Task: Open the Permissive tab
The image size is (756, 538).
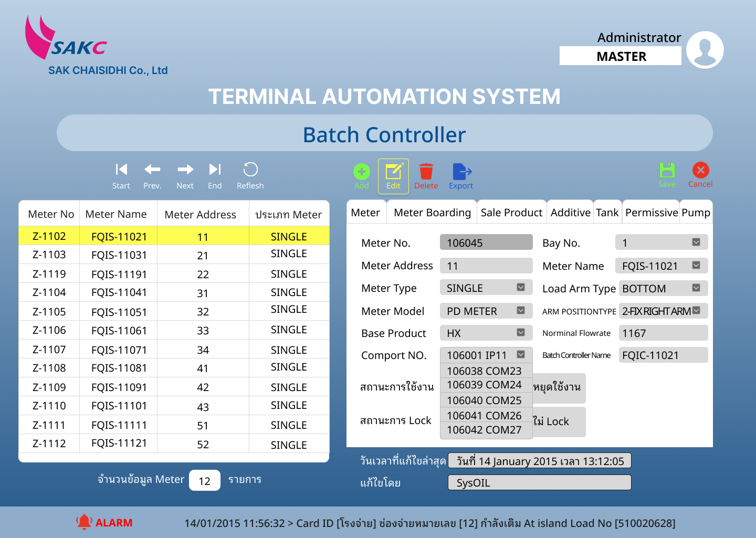Action: click(651, 213)
